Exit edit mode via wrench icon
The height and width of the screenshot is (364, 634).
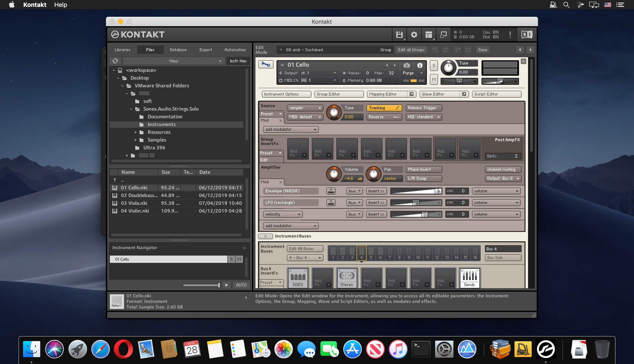point(266,65)
